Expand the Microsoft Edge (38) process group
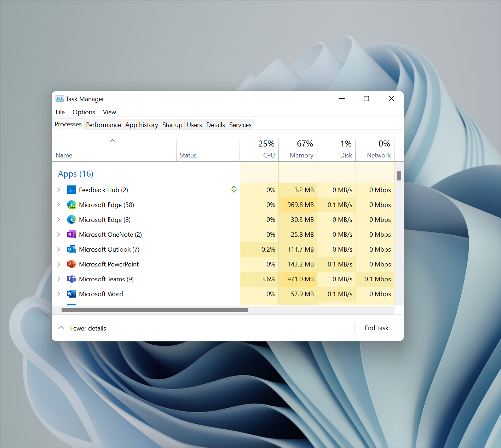Screen dimensions: 501x448 coord(59,205)
